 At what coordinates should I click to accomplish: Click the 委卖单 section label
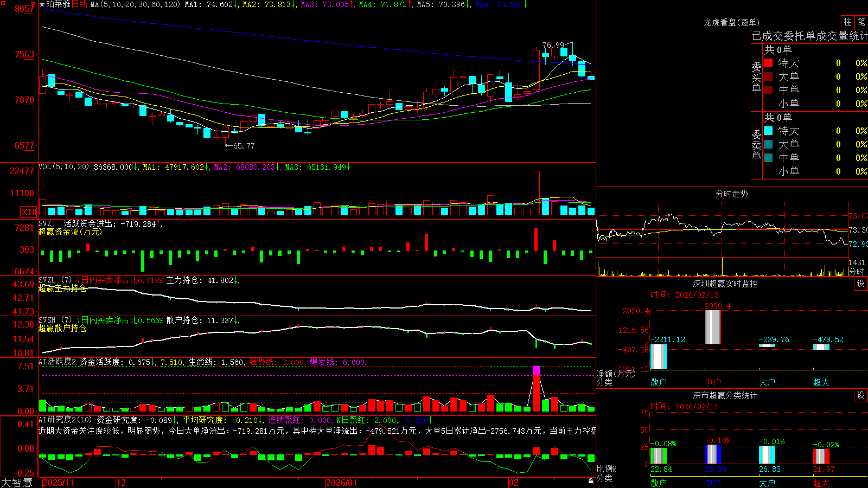point(756,145)
